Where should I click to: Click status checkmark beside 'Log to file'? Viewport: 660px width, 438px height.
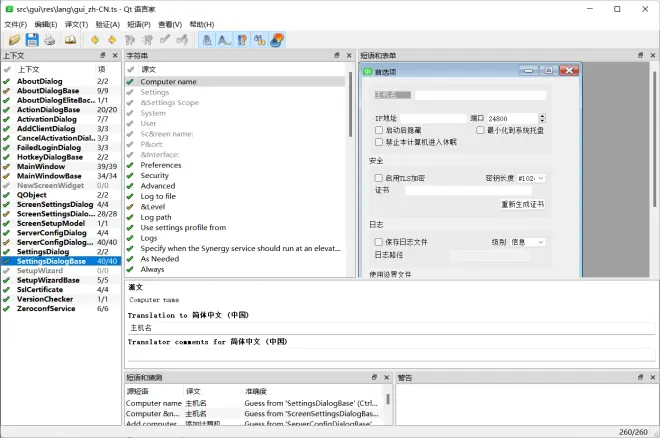pos(130,196)
